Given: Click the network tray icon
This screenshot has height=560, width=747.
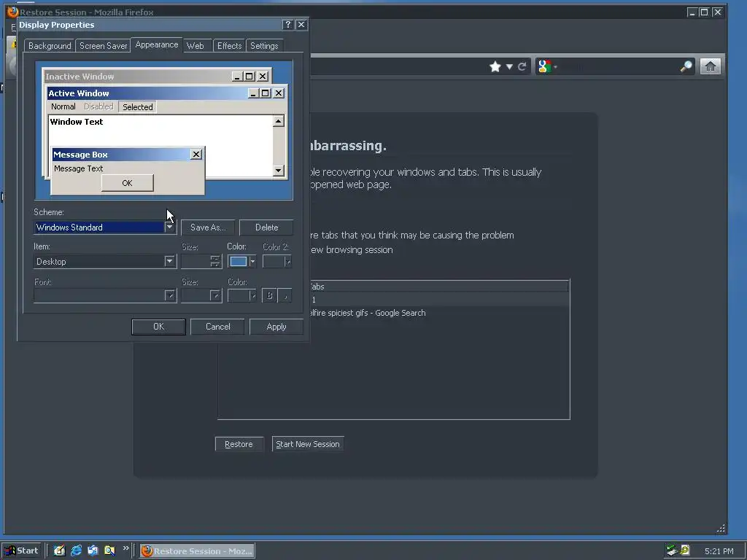Looking at the screenshot, I should [672, 551].
